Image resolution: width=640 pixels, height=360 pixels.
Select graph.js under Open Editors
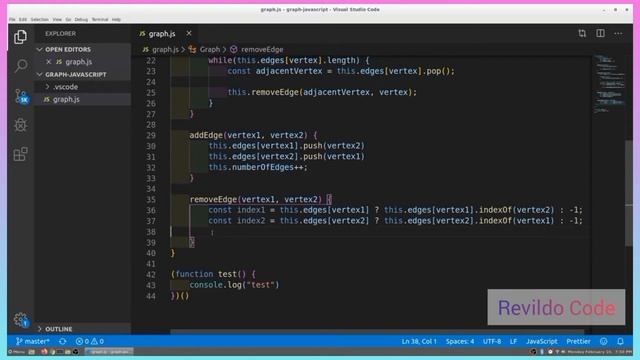point(83,62)
